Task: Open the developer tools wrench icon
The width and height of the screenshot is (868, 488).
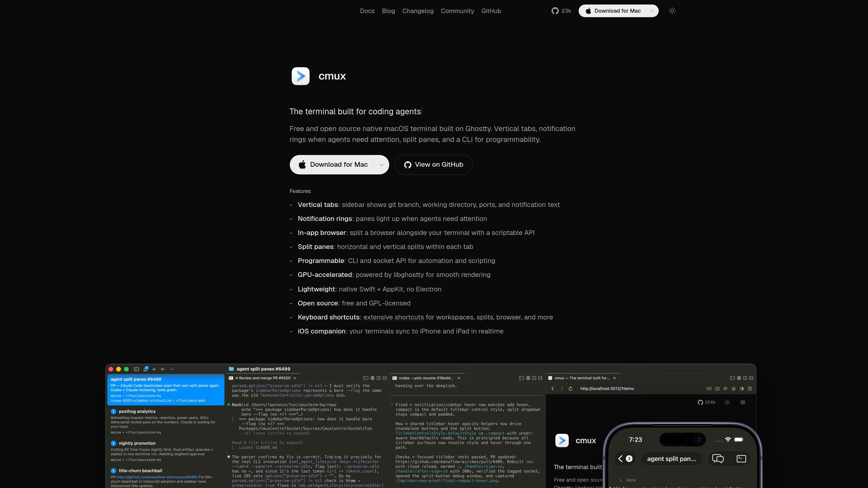Action: (x=750, y=389)
